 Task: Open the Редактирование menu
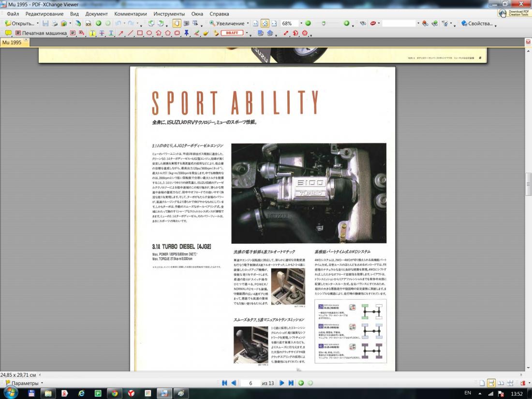click(x=44, y=14)
